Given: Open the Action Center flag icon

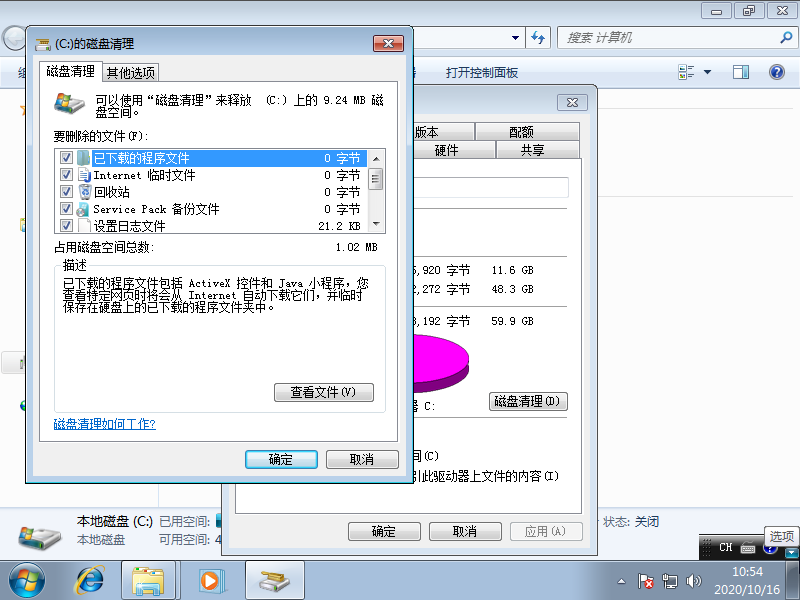Looking at the screenshot, I should coord(647,580).
